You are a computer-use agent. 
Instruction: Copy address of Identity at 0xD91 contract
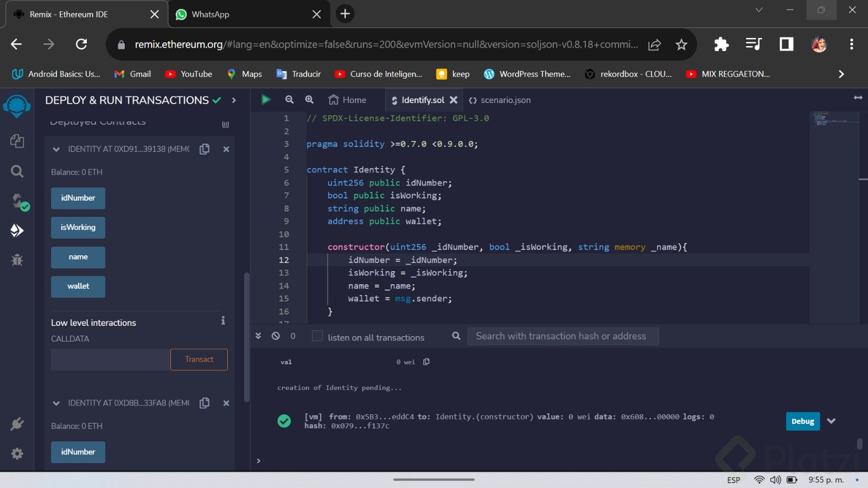(x=205, y=149)
